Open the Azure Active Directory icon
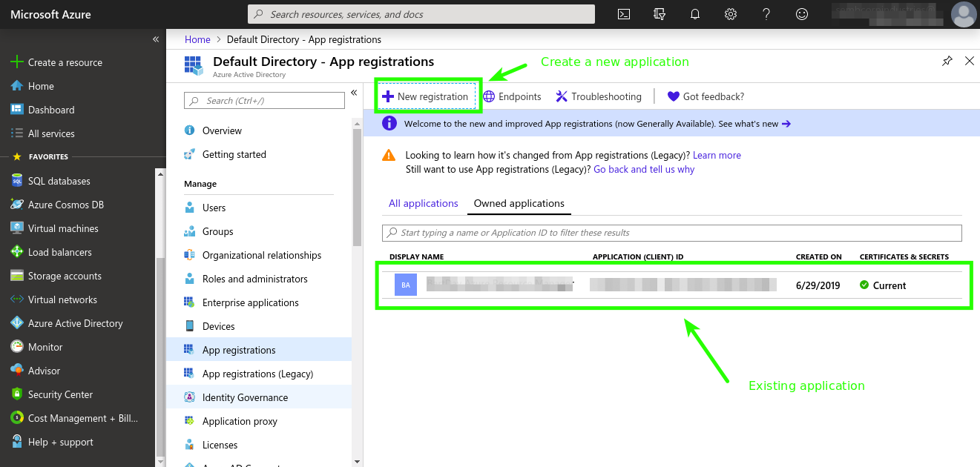The height and width of the screenshot is (467, 980). 17,323
